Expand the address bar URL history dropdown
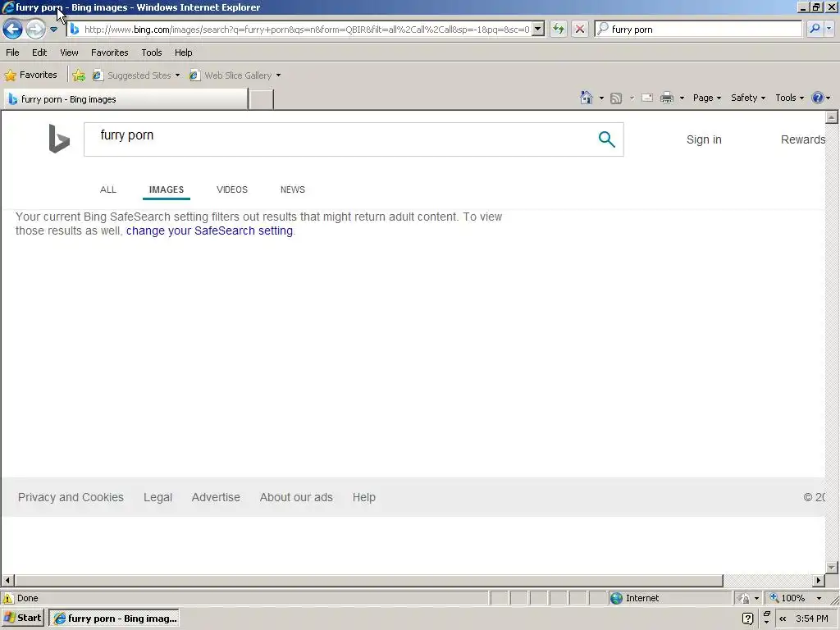This screenshot has height=630, width=840. coord(538,30)
